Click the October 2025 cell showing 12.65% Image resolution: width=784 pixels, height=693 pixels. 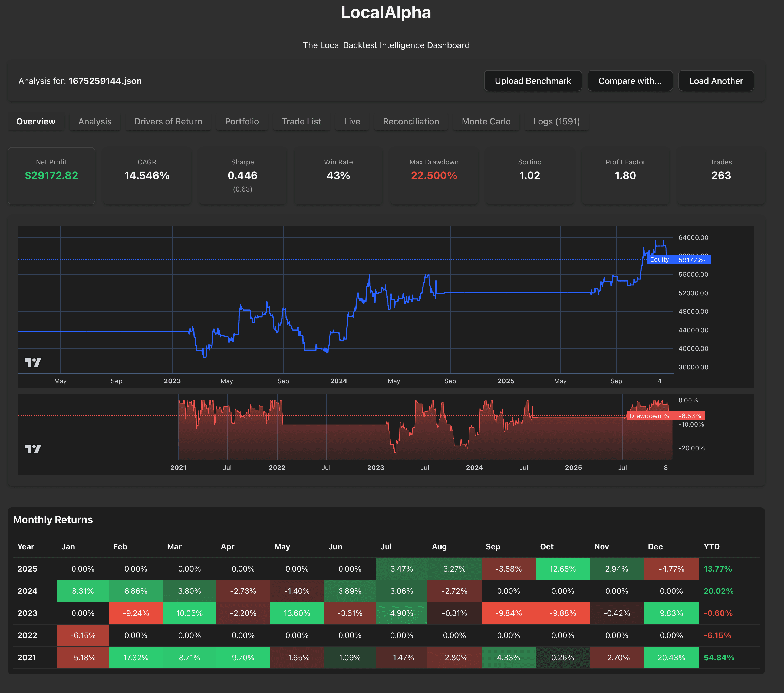[x=562, y=569]
